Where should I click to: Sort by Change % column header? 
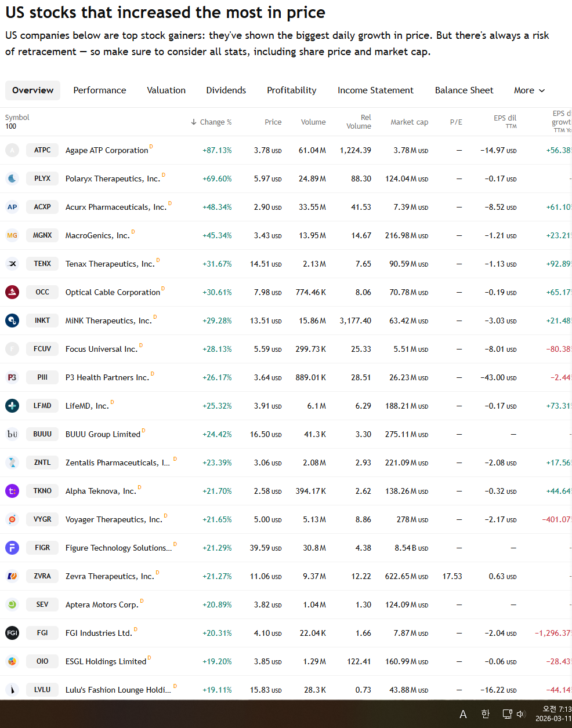tap(211, 122)
